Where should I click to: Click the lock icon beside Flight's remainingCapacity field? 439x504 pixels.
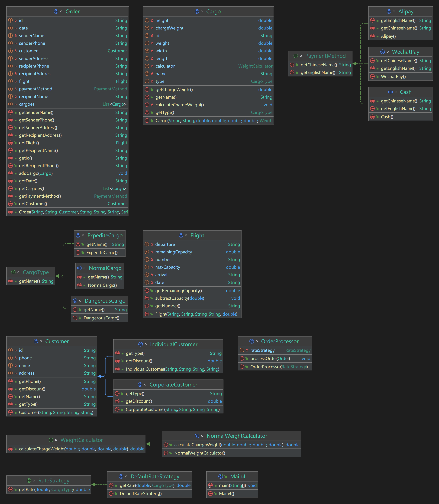(152, 252)
